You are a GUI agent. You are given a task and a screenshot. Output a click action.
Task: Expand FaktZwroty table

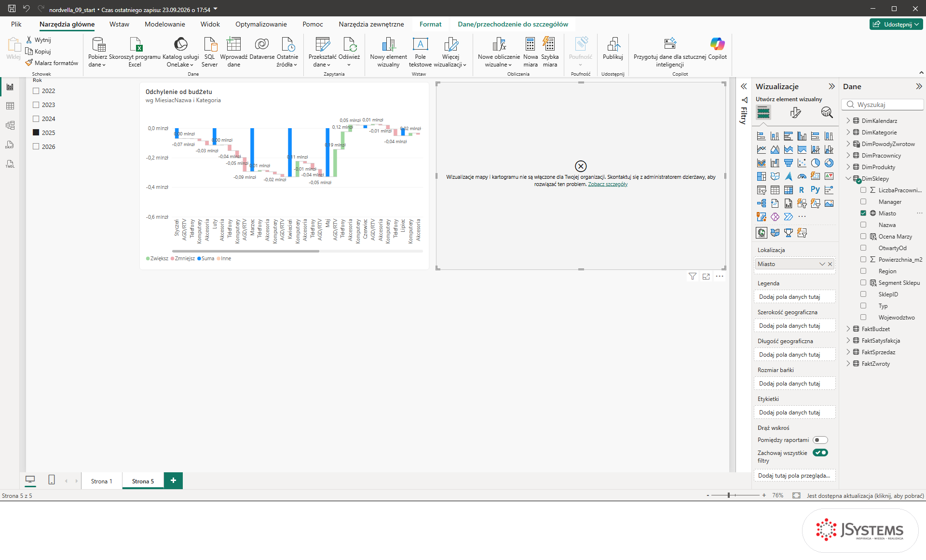pyautogui.click(x=848, y=363)
